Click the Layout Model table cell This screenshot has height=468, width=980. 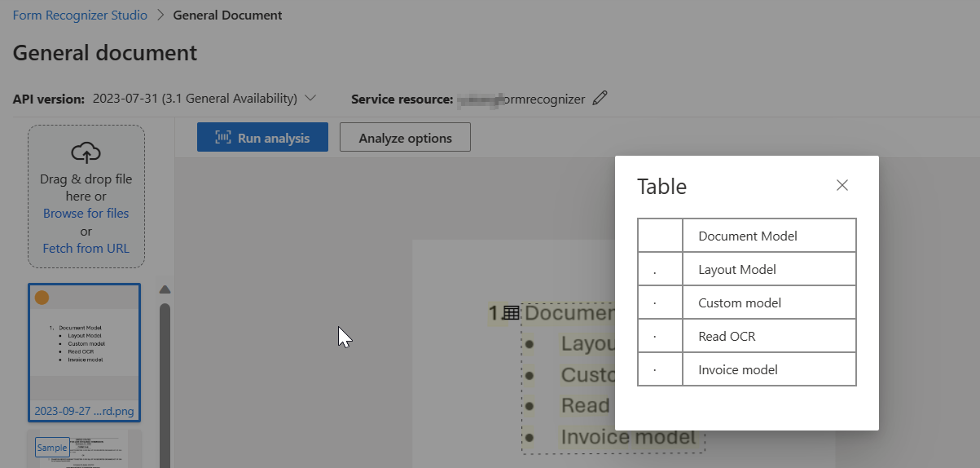click(x=769, y=269)
